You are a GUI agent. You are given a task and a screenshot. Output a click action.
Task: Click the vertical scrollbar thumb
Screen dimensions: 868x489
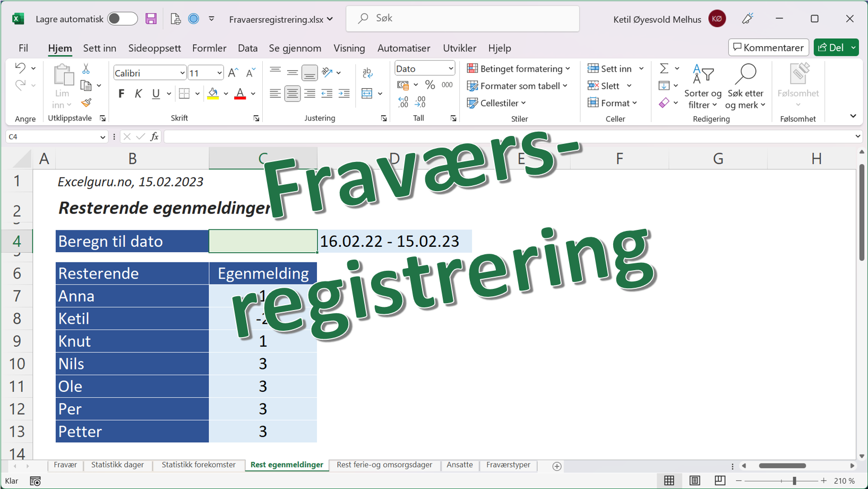[x=862, y=212]
